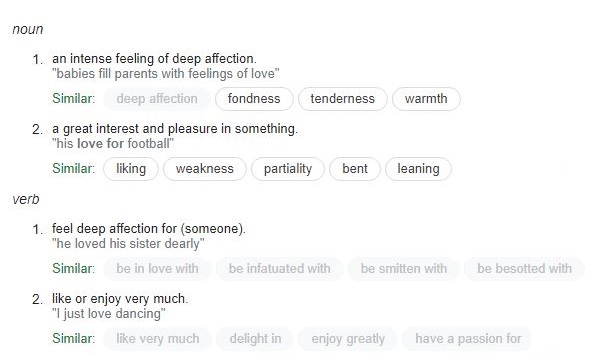Choose the 'like very much' chip
Screen dimensions: 593x363
(x=158, y=339)
